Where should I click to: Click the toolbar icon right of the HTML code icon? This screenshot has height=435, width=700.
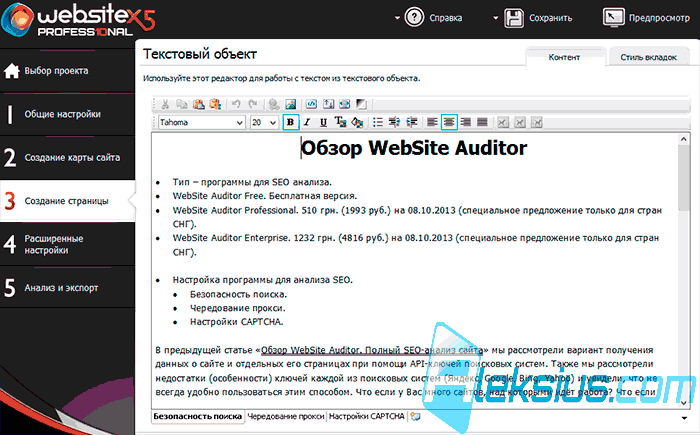tap(328, 105)
